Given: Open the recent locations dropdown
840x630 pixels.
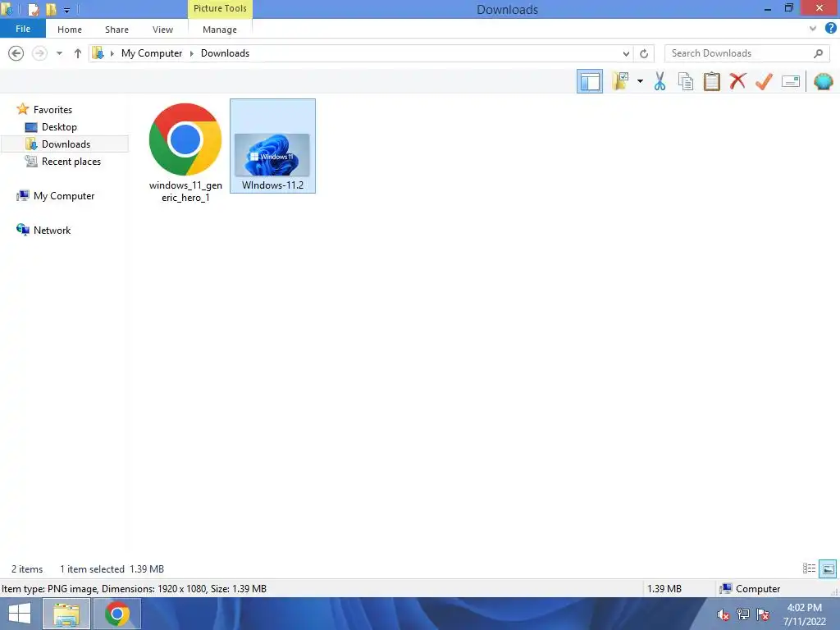Looking at the screenshot, I should tap(59, 53).
